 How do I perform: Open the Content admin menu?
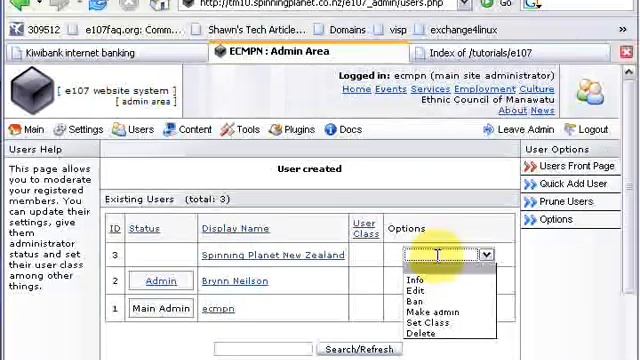pos(187,130)
